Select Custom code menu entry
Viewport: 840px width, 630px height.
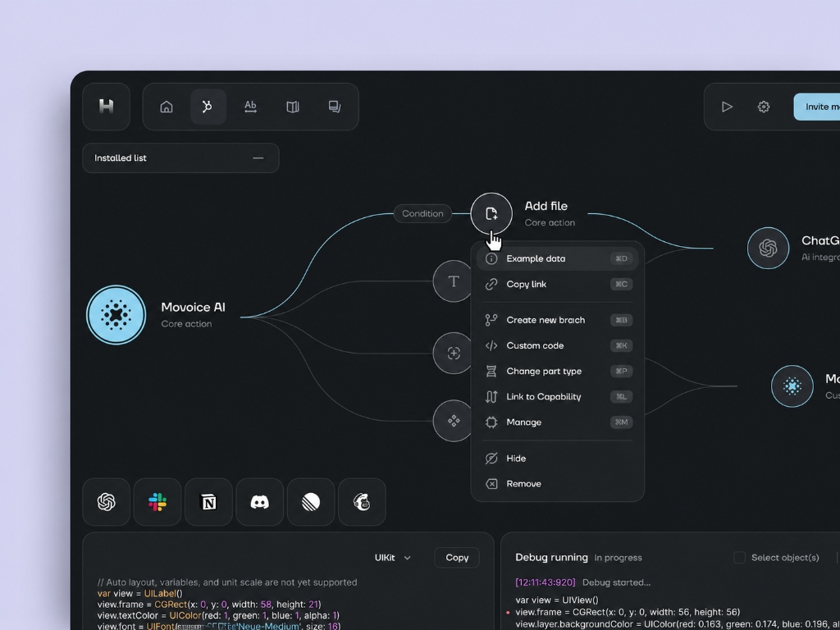(558, 345)
